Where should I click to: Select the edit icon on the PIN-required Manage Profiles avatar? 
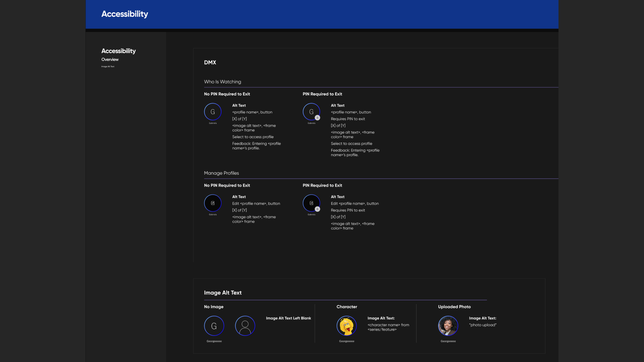tap(311, 203)
